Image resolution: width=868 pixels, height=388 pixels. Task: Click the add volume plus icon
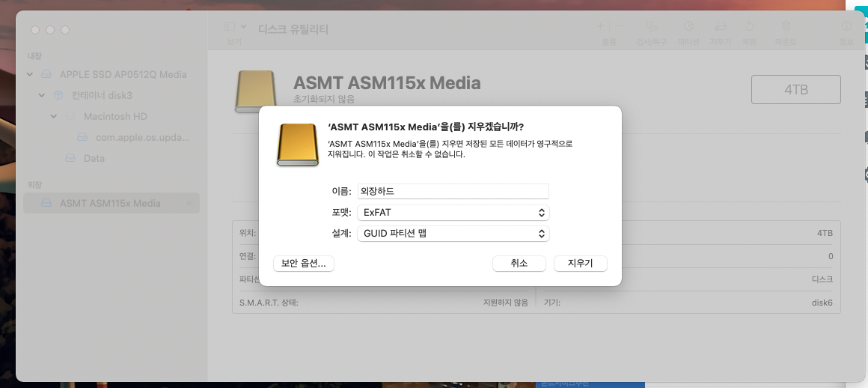(x=600, y=26)
